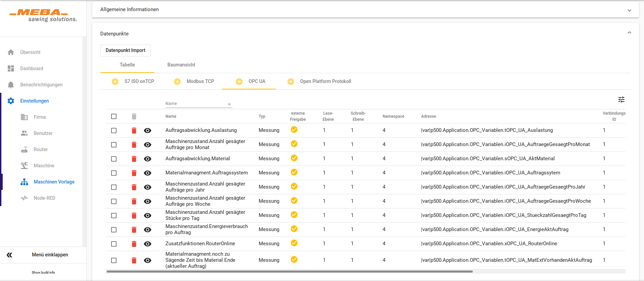Clear the Name filter with the x icon
The image size is (644, 281).
point(229,104)
